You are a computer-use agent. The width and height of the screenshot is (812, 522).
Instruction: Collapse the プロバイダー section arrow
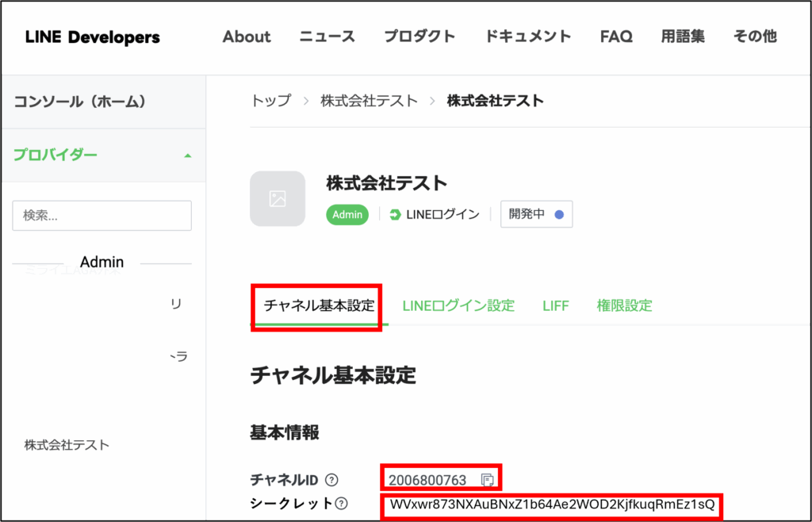coord(187,155)
